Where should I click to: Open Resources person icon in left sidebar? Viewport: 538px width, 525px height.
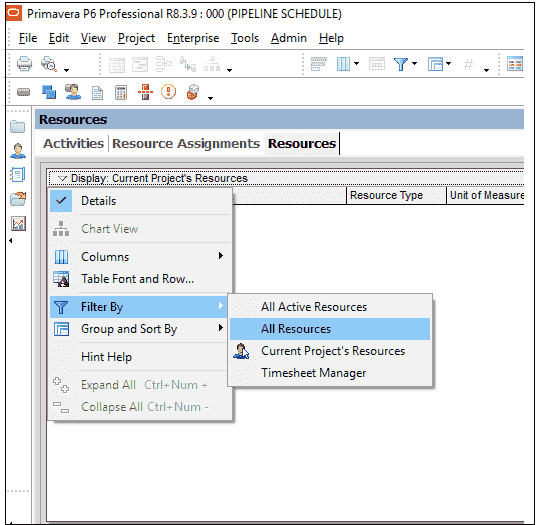(x=17, y=151)
